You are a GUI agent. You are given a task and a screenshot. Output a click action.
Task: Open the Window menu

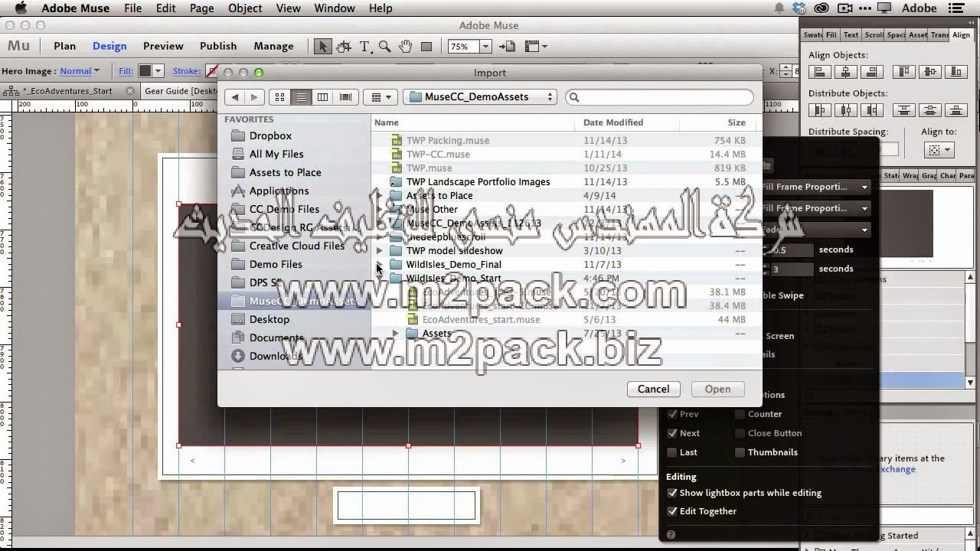pos(335,8)
